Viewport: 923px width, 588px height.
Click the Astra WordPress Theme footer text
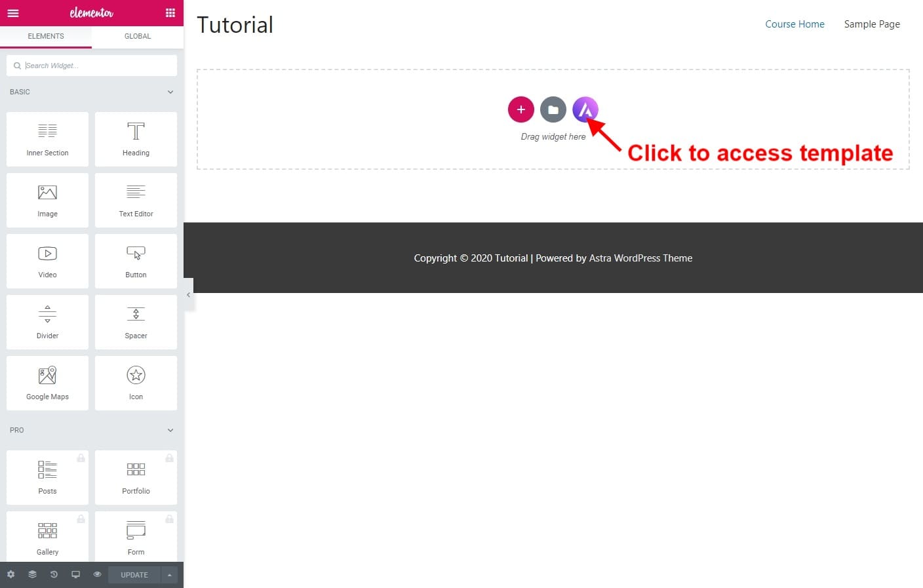coord(640,258)
